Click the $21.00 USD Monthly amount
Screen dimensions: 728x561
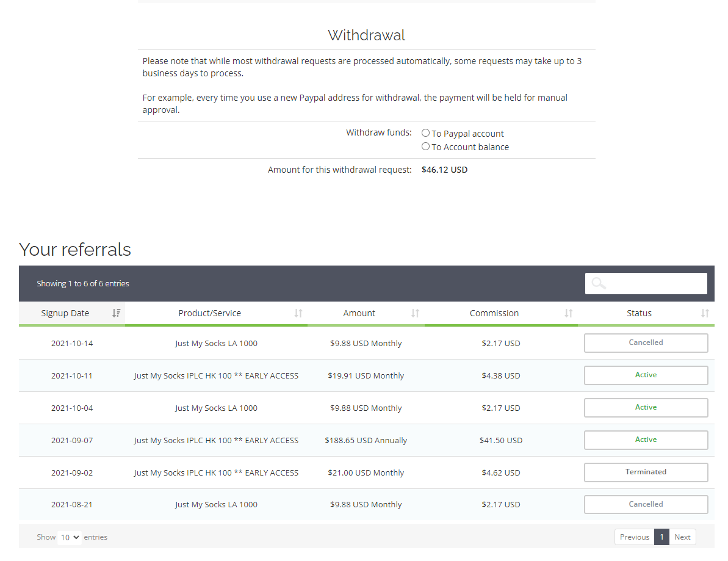[366, 472]
